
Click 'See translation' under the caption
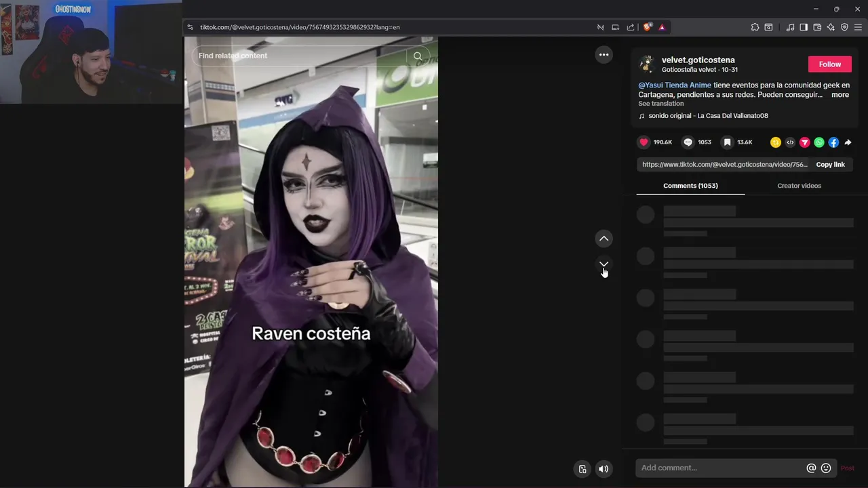point(660,104)
